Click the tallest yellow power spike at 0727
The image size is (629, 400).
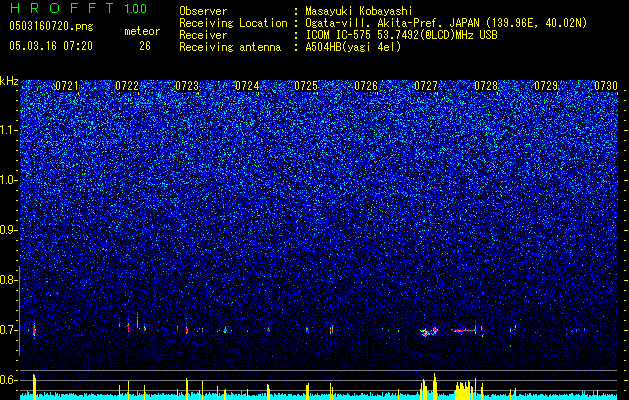coord(434,386)
